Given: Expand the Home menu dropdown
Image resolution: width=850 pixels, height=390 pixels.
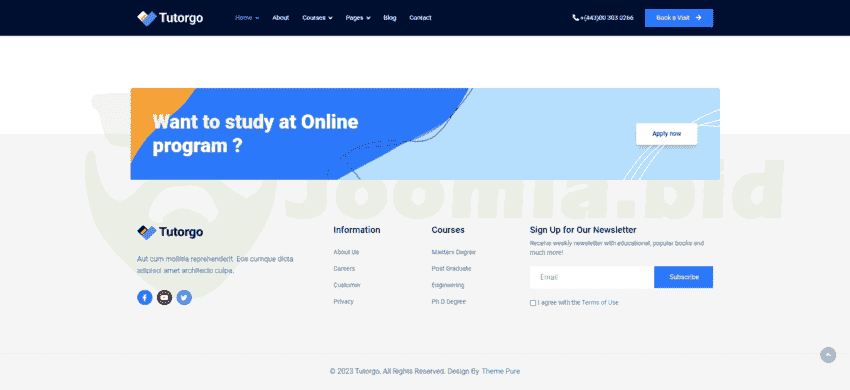Looking at the screenshot, I should pos(247,18).
